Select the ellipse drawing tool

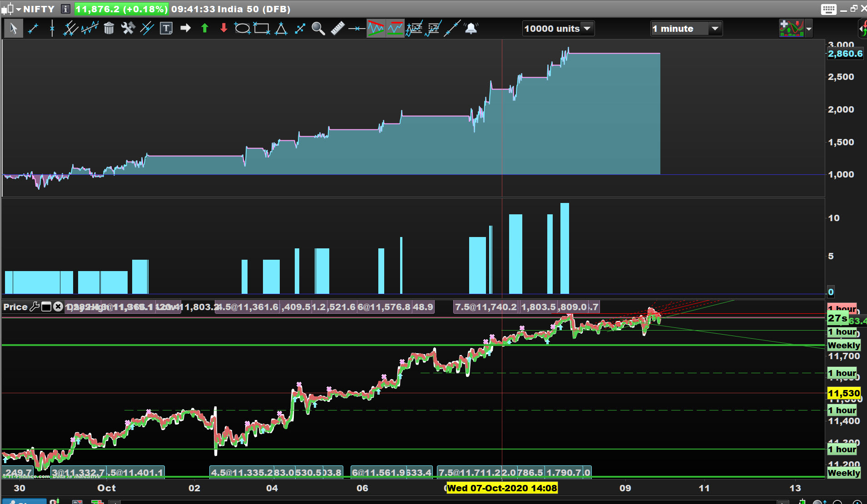[243, 29]
